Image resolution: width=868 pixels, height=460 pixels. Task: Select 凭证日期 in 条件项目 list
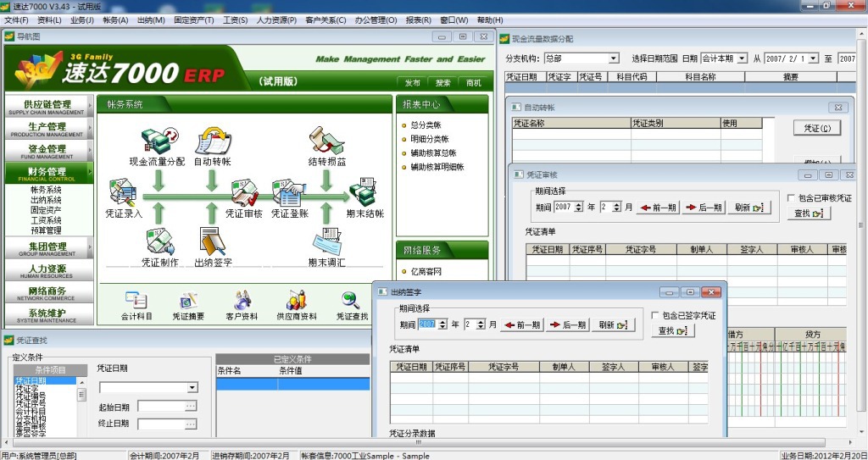(x=45, y=381)
